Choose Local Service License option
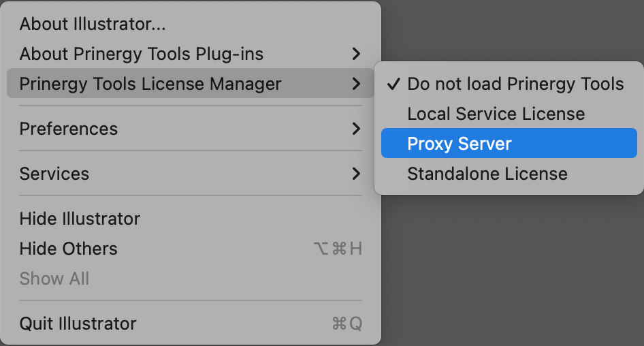Screen dimensions: 644x346 (496, 114)
